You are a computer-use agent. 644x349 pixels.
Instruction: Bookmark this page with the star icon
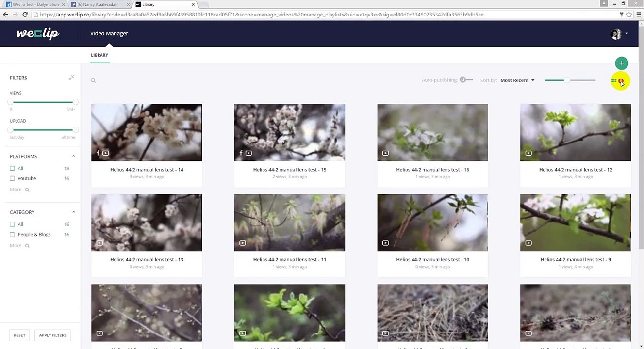pyautogui.click(x=629, y=15)
